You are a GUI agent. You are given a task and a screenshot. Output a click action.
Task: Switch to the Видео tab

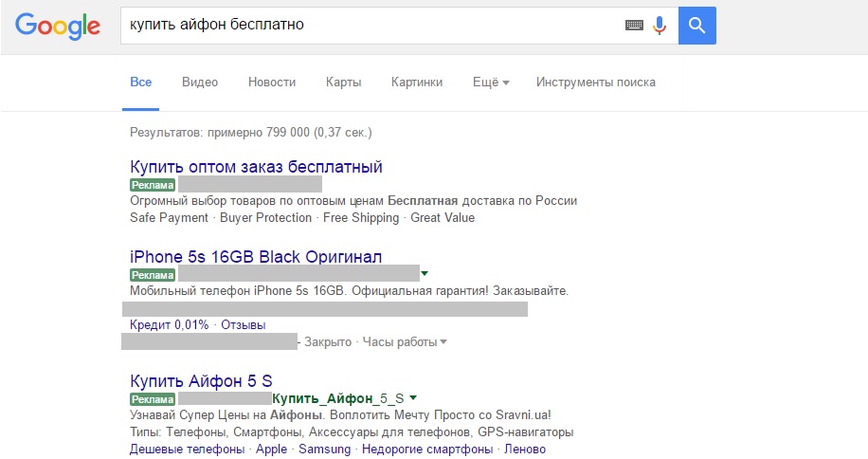[x=200, y=82]
